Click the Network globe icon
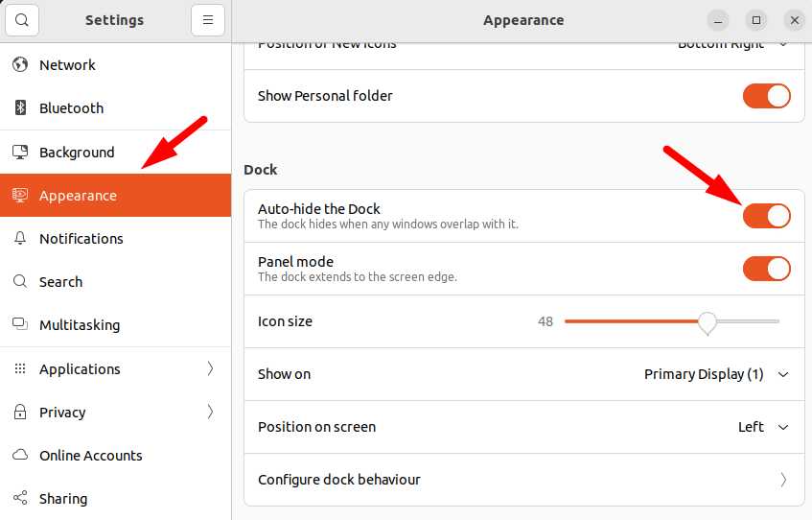Image resolution: width=812 pixels, height=520 pixels. pyautogui.click(x=19, y=65)
